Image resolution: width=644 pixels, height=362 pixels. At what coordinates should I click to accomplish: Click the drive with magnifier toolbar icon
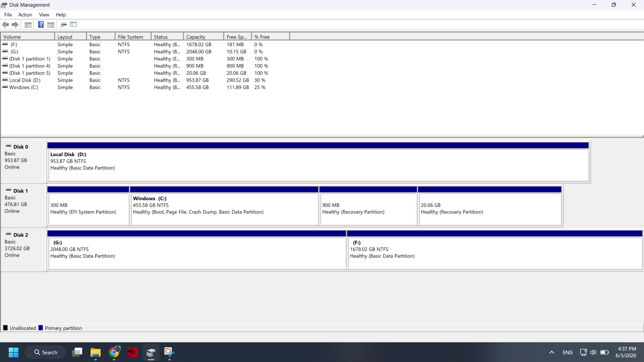pos(63,24)
